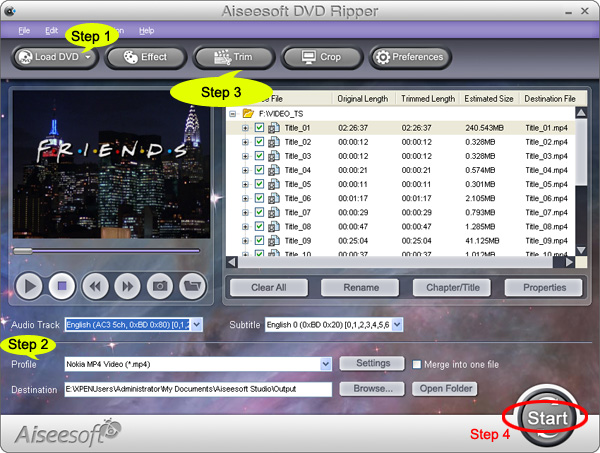Select Title_08 row name
Image resolution: width=600 pixels, height=453 pixels.
(x=298, y=227)
